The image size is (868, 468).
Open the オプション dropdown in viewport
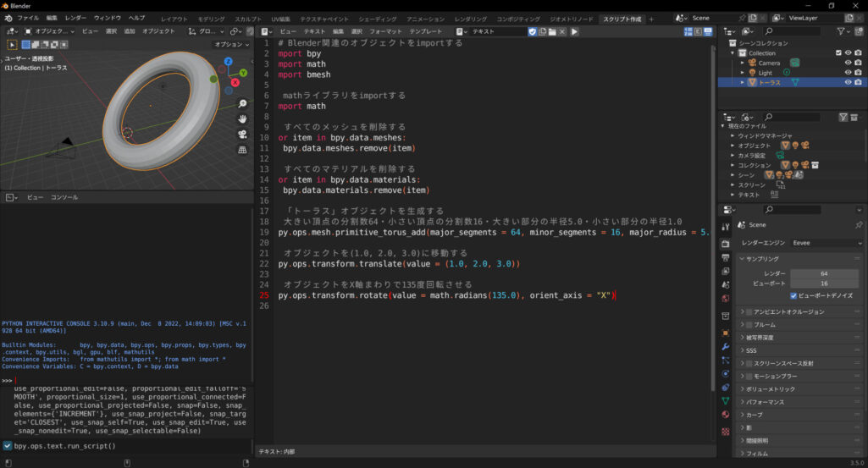click(232, 44)
